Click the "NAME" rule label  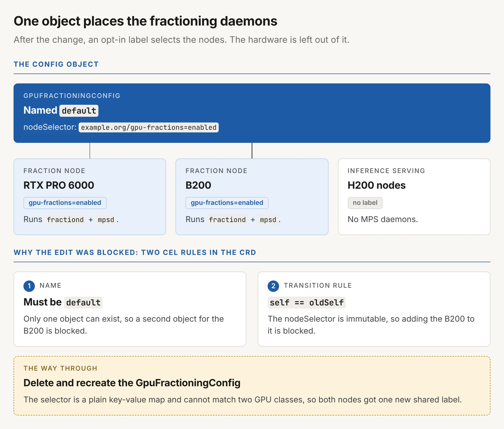pyautogui.click(x=51, y=285)
